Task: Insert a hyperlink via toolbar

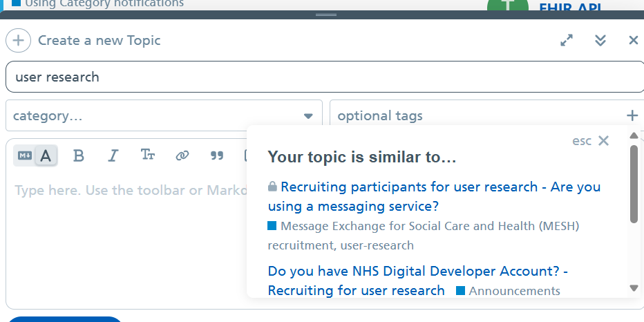Action: click(x=182, y=155)
